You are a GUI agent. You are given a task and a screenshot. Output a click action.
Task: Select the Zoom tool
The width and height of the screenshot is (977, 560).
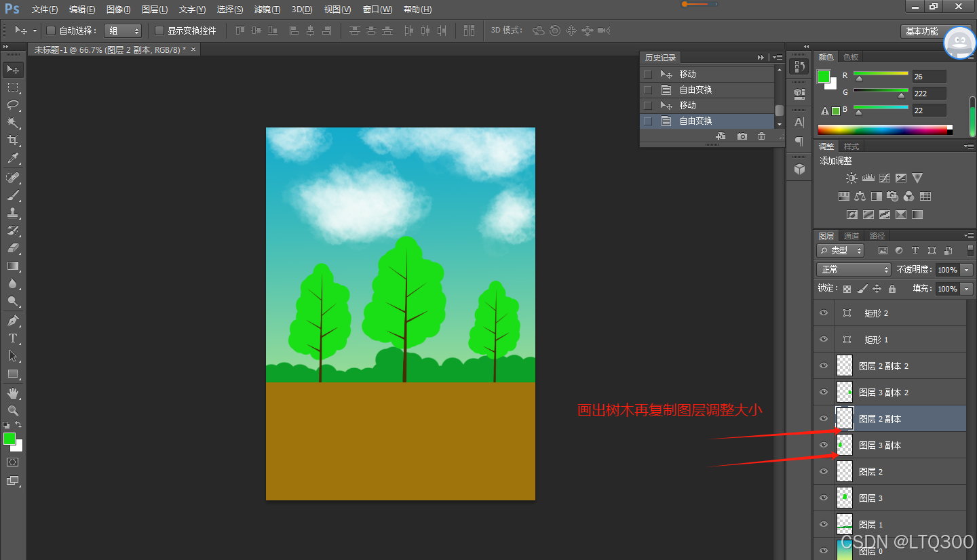point(13,410)
